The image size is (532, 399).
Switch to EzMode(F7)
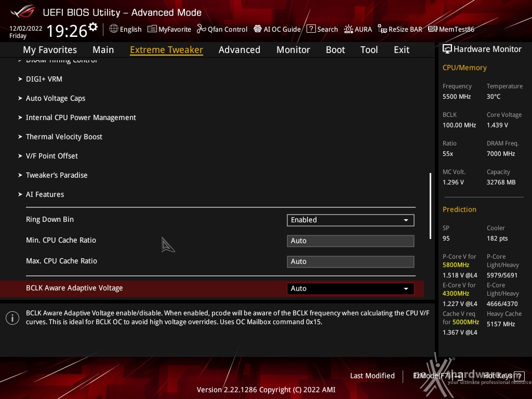pos(437,376)
